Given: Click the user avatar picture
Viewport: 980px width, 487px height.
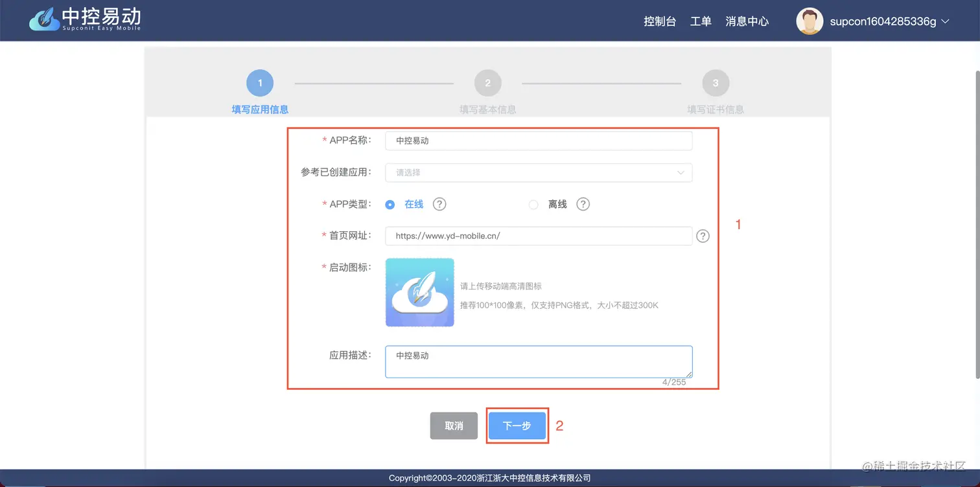Looking at the screenshot, I should point(810,21).
